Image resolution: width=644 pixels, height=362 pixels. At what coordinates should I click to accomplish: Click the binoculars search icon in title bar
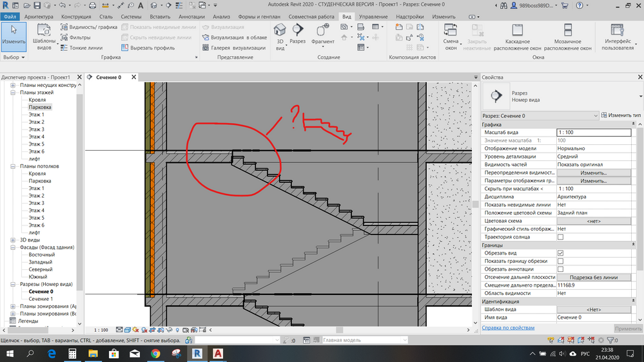[504, 5]
